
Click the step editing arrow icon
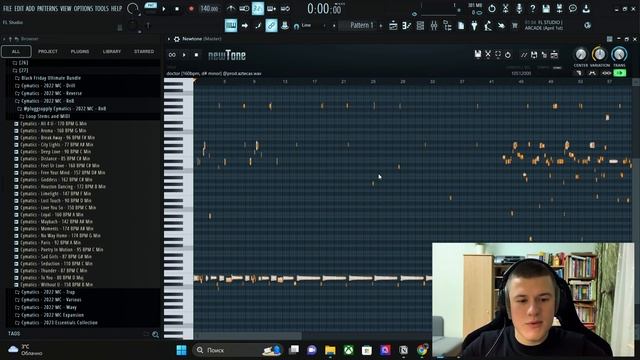(244, 26)
